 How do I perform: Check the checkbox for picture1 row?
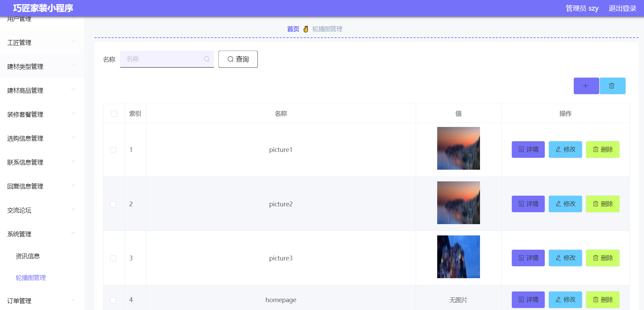coord(114,150)
